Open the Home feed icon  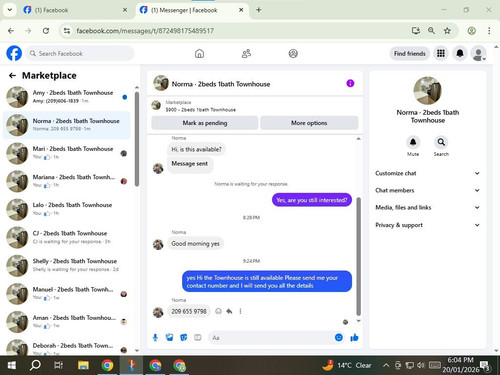[199, 53]
